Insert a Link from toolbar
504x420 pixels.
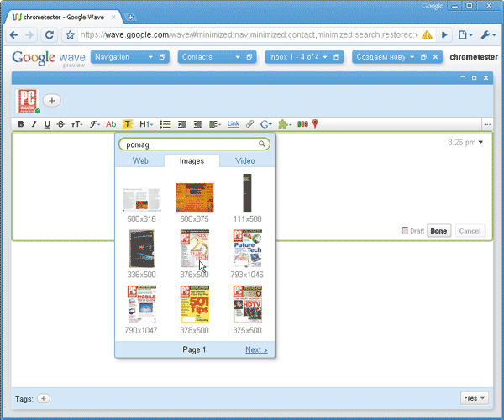(x=233, y=123)
